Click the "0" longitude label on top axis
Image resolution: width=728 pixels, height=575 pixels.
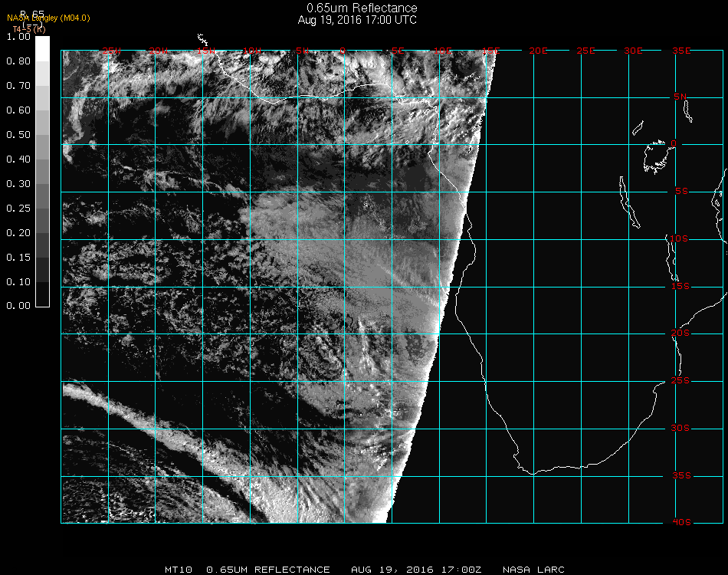tap(343, 51)
